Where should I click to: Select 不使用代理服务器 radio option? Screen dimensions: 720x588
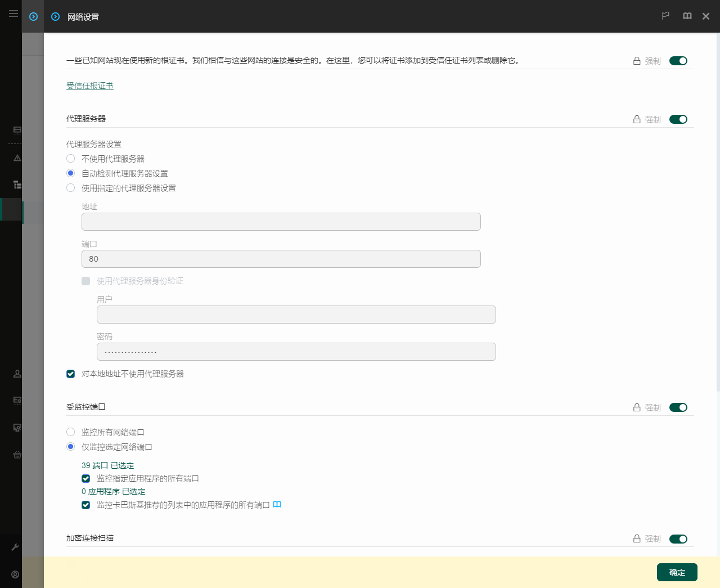(x=70, y=159)
